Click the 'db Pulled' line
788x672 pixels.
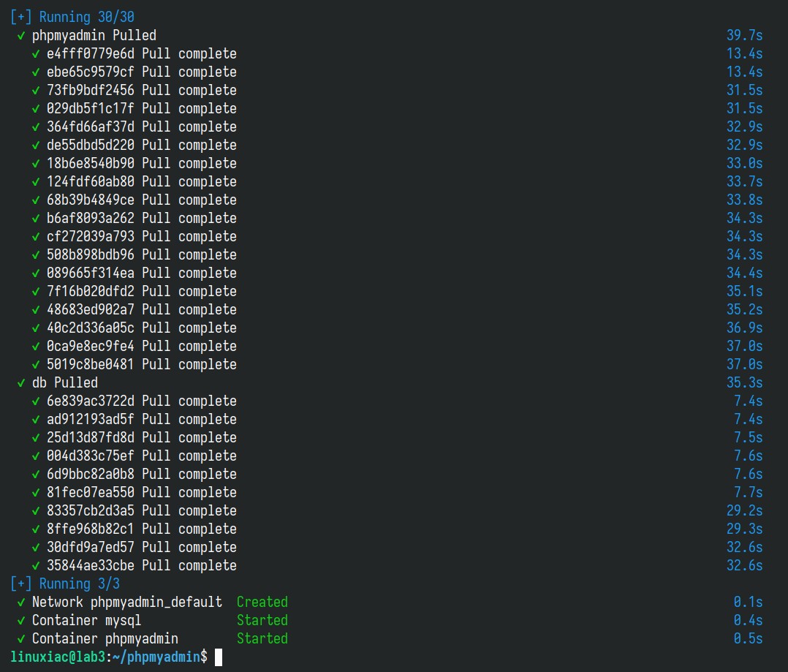click(65, 382)
